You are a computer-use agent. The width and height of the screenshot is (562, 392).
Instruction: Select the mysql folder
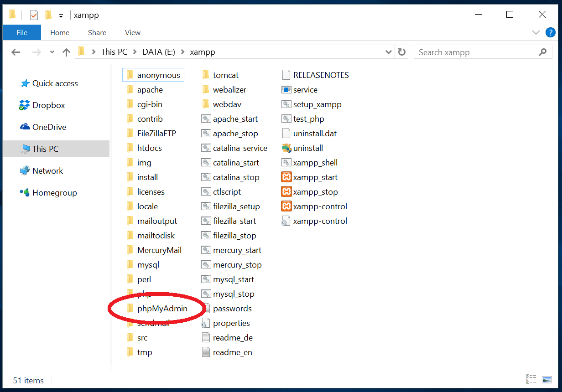[x=142, y=265]
